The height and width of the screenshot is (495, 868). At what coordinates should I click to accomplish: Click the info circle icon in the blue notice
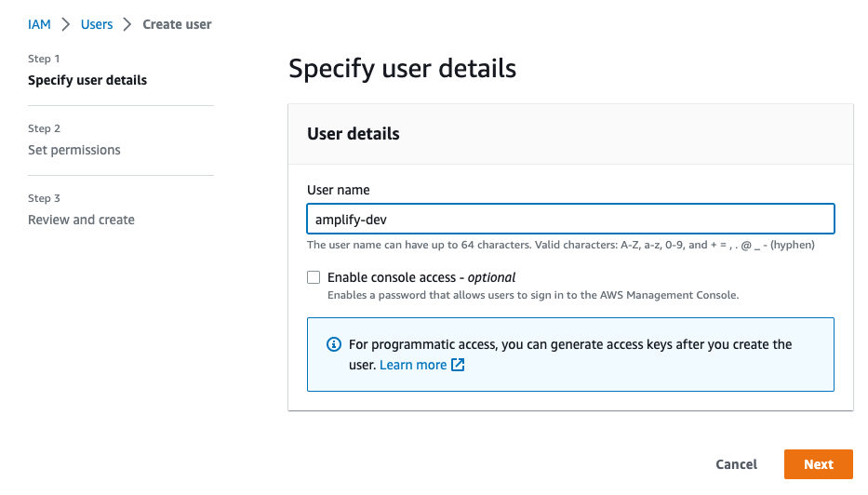(334, 344)
